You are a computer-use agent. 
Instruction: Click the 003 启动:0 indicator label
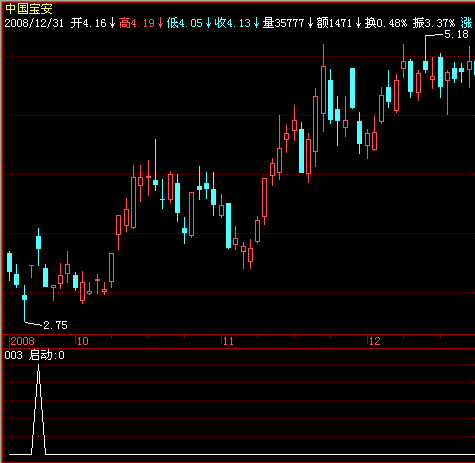[x=35, y=355]
